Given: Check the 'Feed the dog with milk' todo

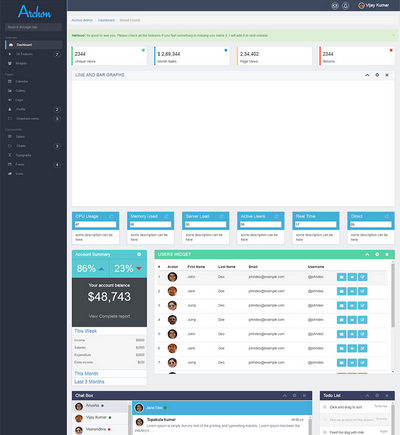Looking at the screenshot, I should pos(325,432).
